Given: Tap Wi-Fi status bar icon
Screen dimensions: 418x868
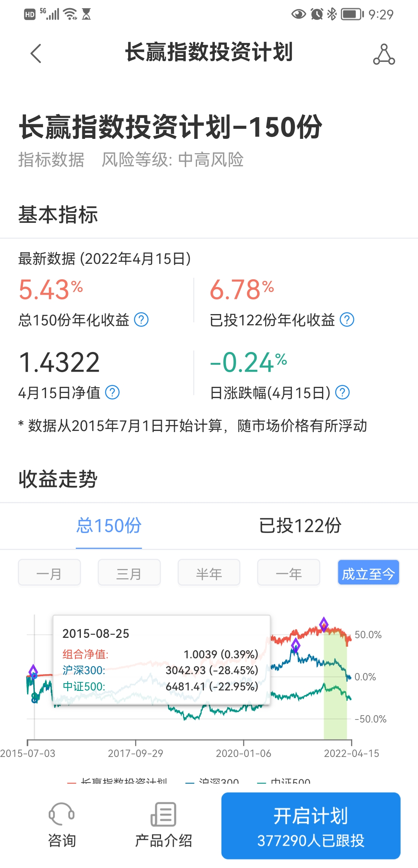Looking at the screenshot, I should [70, 14].
